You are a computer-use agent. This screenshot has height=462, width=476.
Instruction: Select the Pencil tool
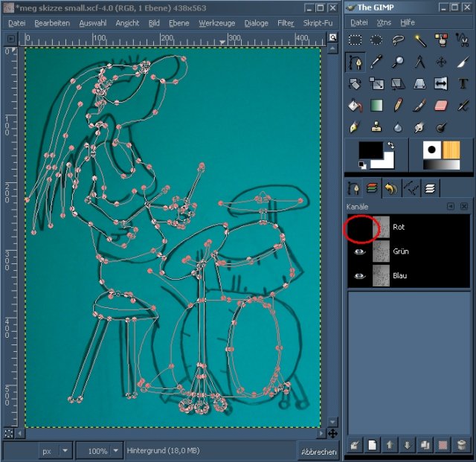[x=398, y=106]
